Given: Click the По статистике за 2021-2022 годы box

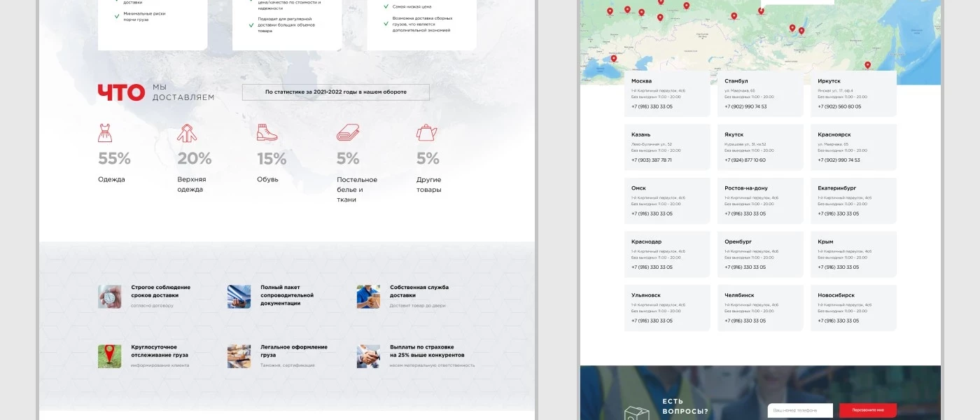Looking at the screenshot, I should [335, 92].
